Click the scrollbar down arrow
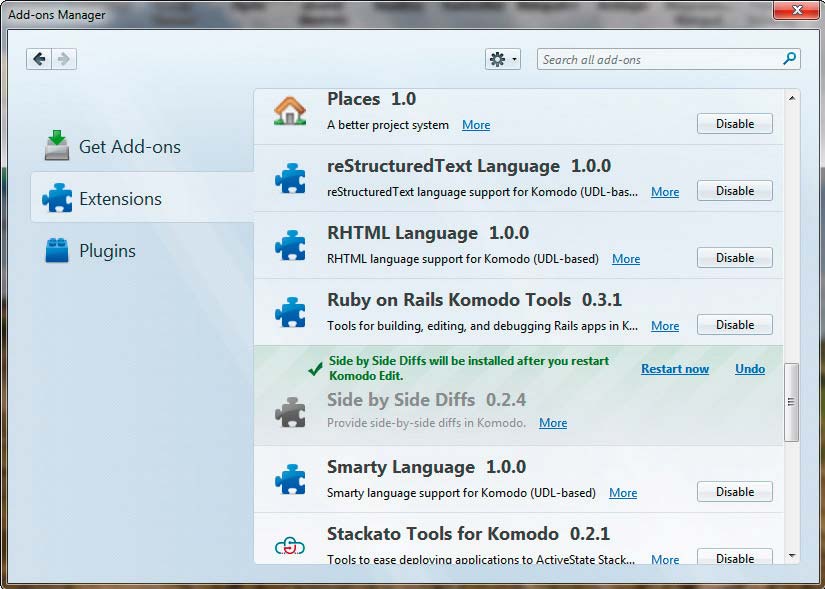825x589 pixels. point(792,555)
